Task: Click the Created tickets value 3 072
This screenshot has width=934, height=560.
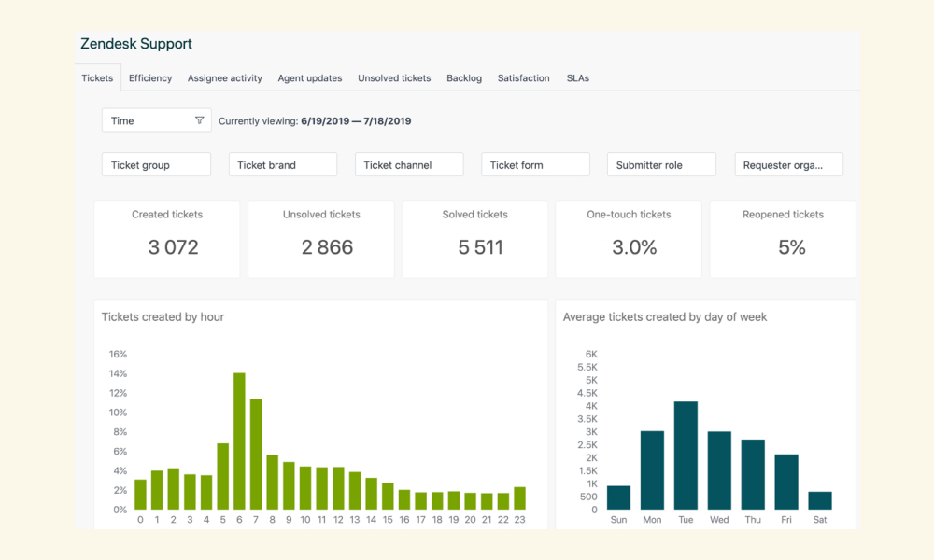Action: coord(174,247)
